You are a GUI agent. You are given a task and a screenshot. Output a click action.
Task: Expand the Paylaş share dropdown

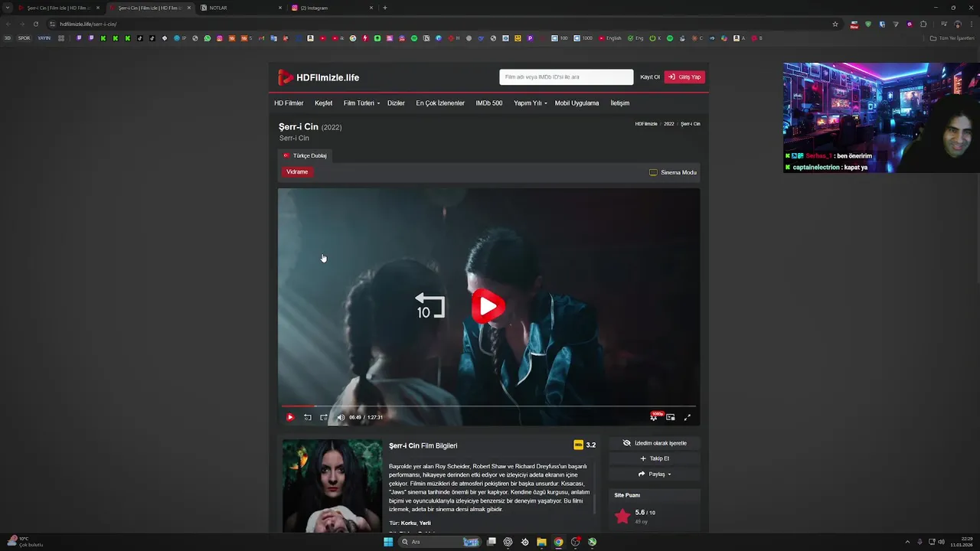point(655,474)
